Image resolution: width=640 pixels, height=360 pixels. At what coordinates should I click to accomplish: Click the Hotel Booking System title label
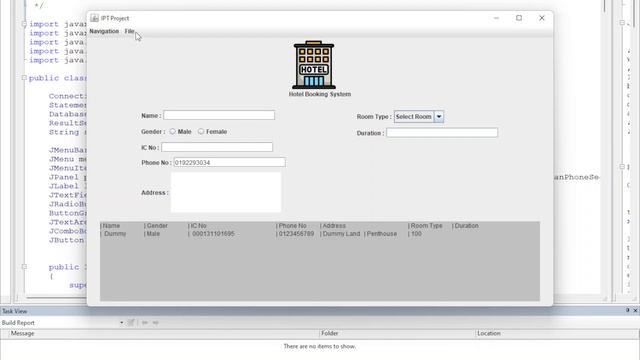click(320, 94)
